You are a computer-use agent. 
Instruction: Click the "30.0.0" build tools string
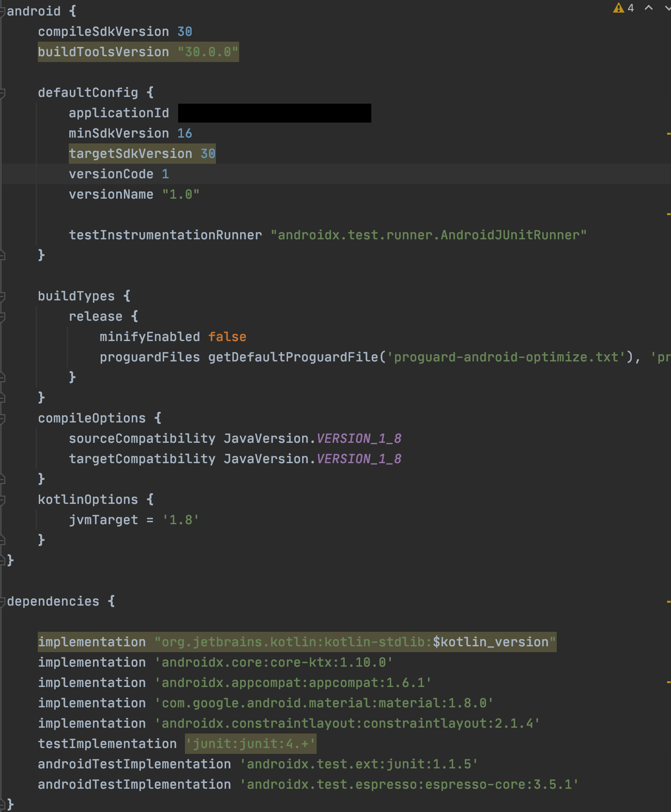208,52
